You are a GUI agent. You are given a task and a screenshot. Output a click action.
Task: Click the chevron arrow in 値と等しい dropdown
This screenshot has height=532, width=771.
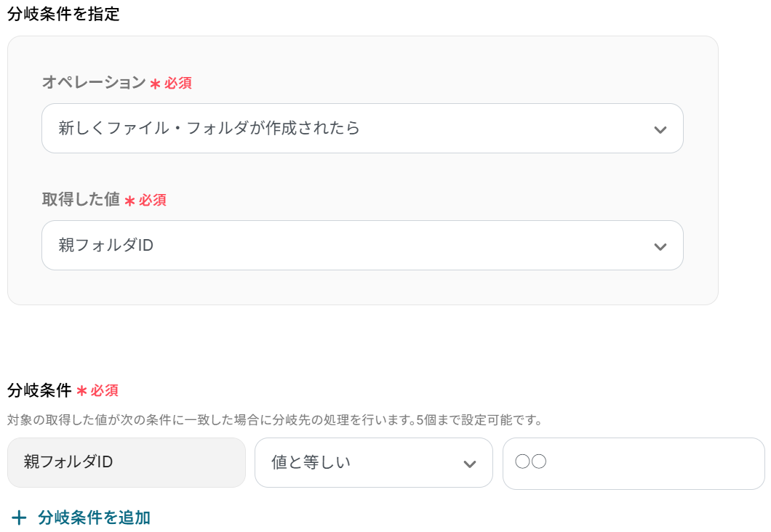470,464
